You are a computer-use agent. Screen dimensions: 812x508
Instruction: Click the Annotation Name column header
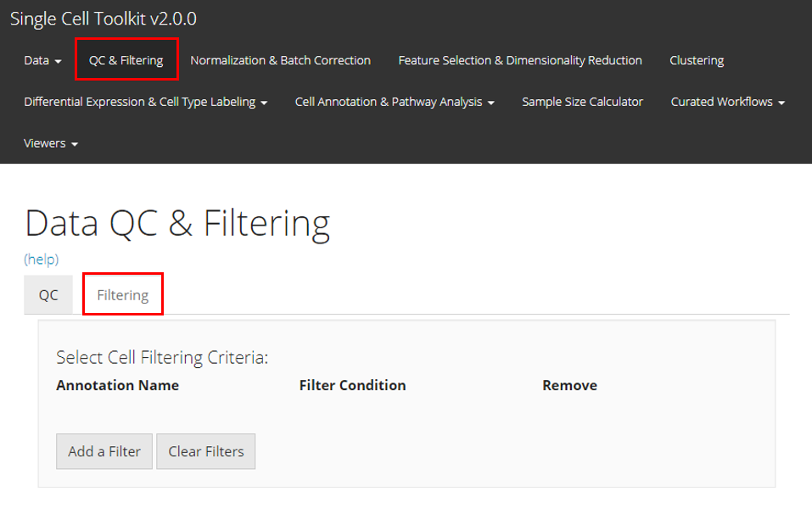click(117, 385)
